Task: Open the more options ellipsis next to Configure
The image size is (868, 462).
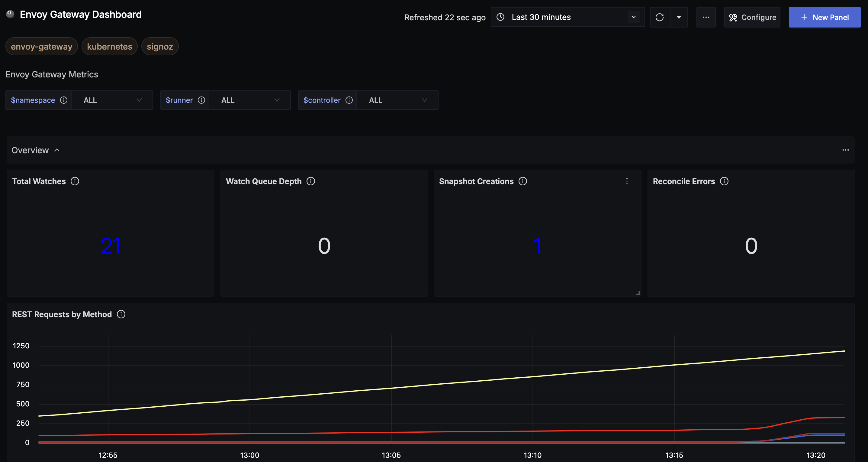Action: (x=706, y=17)
